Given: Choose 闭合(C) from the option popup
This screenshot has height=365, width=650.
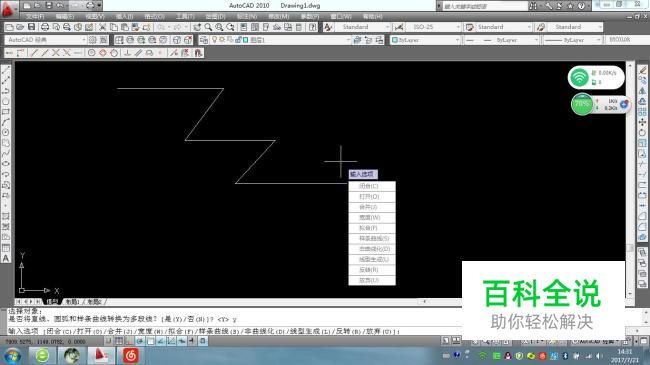Looking at the screenshot, I should (x=372, y=186).
